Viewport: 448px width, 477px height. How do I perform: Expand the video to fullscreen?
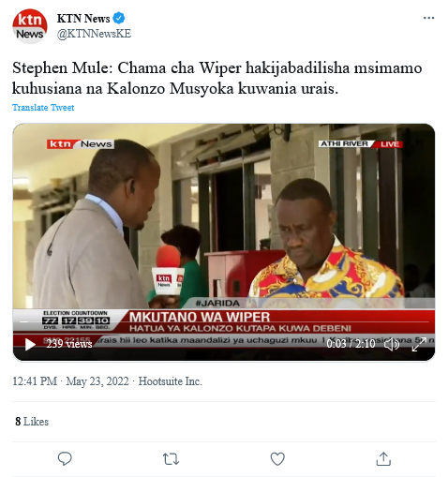[419, 344]
